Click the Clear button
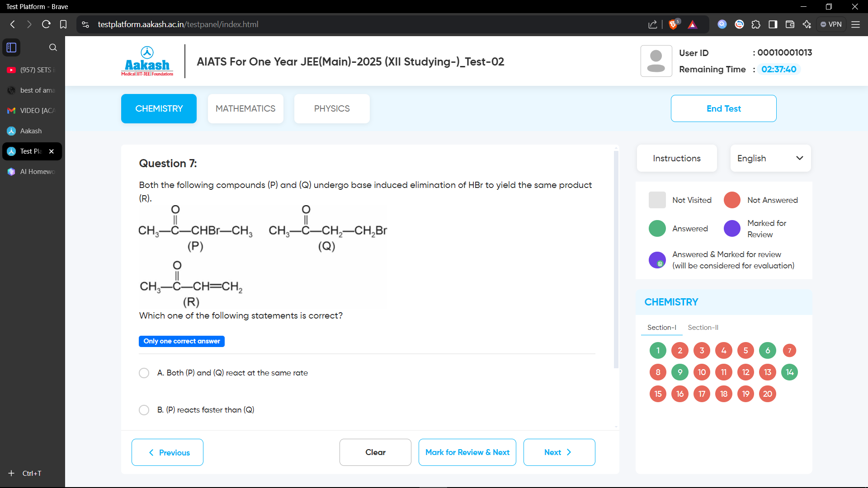 [375, 452]
